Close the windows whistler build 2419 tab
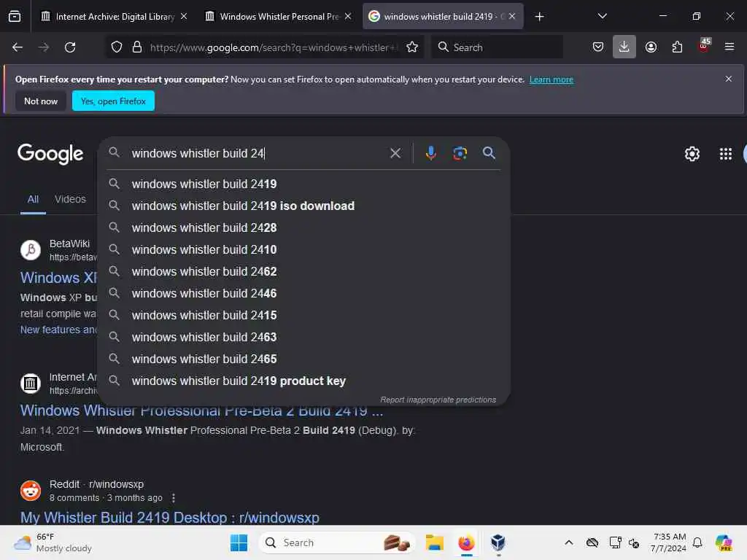 512,16
